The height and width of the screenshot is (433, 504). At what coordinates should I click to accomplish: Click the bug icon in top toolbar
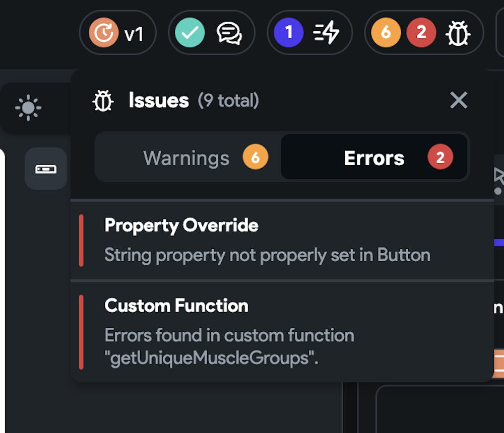458,33
